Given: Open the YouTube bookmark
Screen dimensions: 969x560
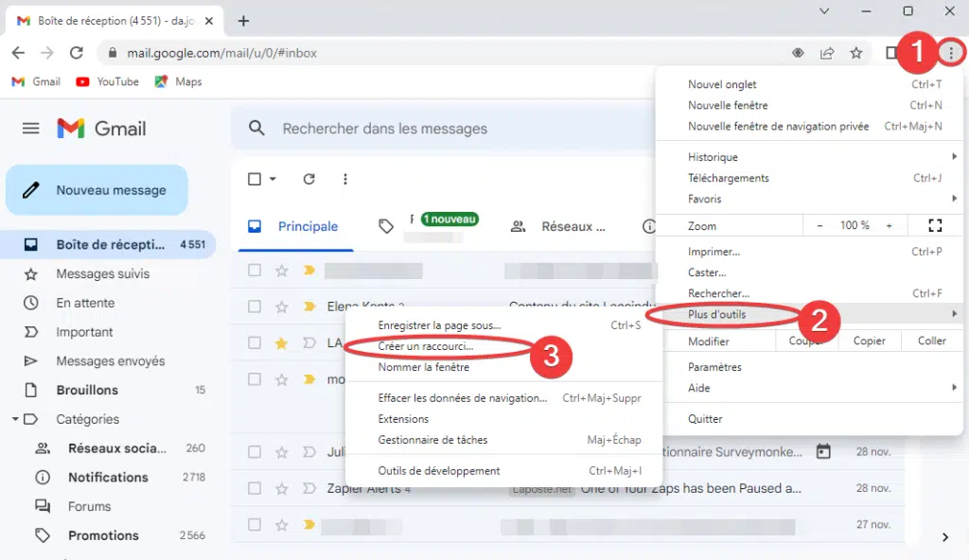Looking at the screenshot, I should point(108,81).
